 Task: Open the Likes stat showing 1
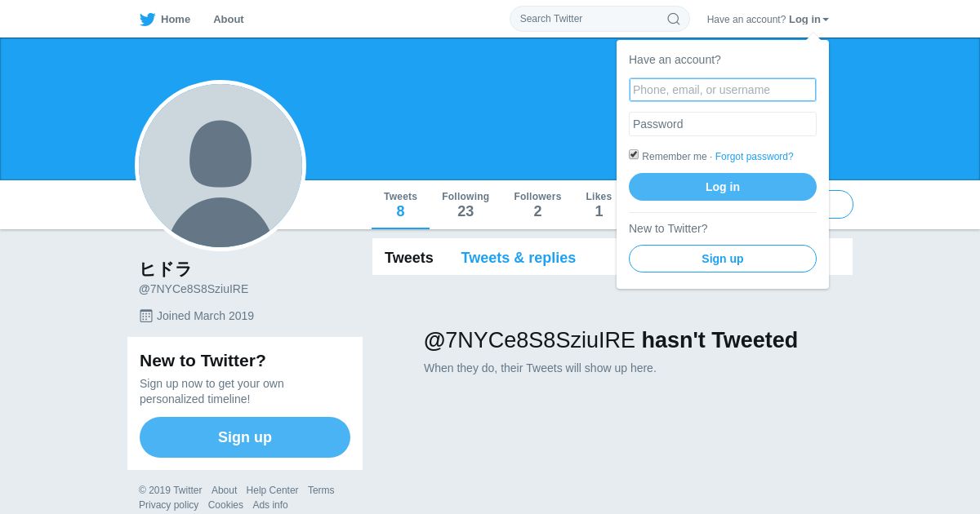click(599, 205)
